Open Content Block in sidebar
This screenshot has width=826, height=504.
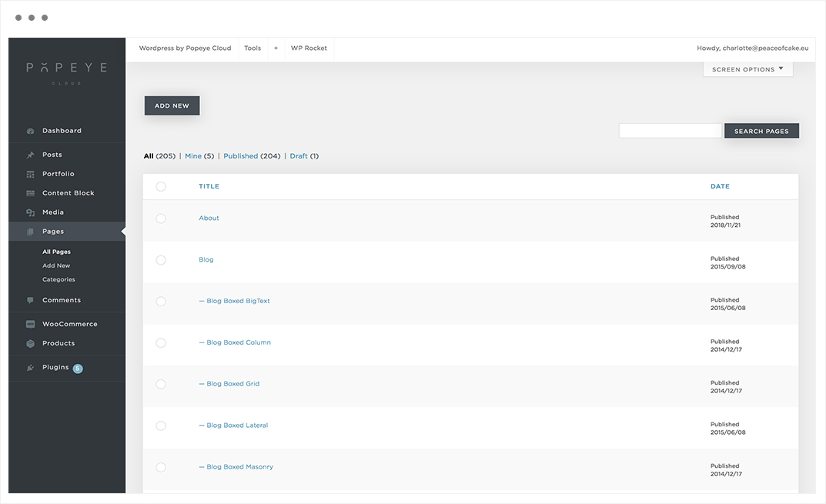(68, 193)
